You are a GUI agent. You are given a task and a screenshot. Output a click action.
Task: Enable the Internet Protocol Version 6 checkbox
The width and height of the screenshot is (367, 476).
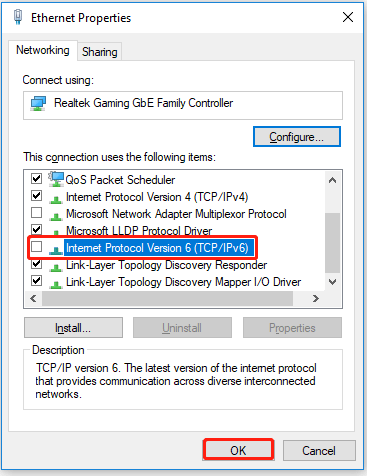36,247
